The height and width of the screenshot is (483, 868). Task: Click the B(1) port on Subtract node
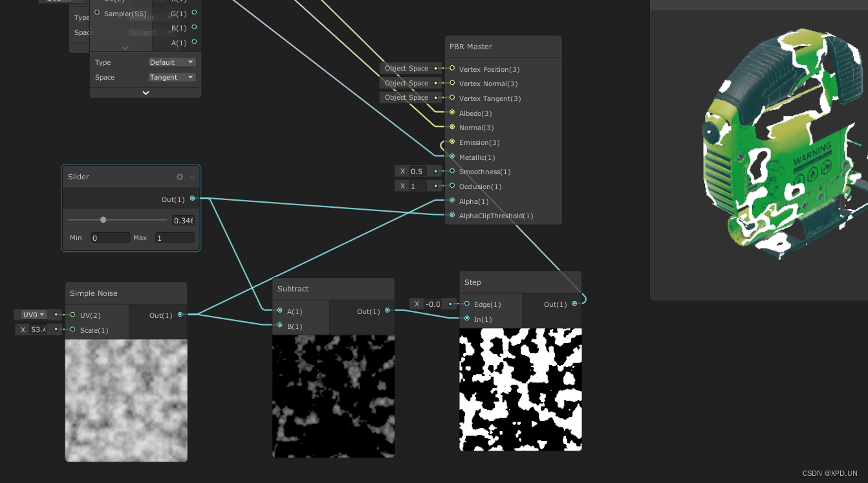click(x=279, y=326)
